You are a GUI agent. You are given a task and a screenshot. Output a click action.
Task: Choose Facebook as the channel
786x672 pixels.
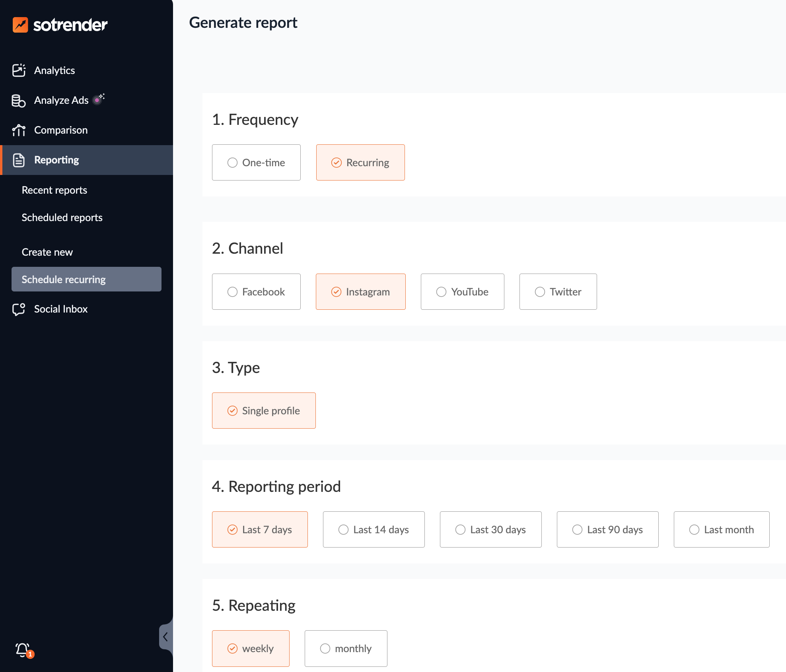(256, 292)
